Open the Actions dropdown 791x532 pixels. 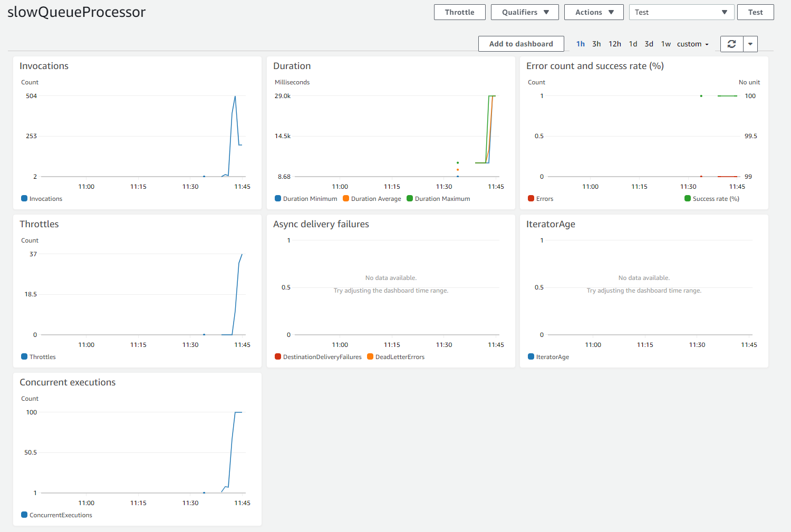click(594, 12)
